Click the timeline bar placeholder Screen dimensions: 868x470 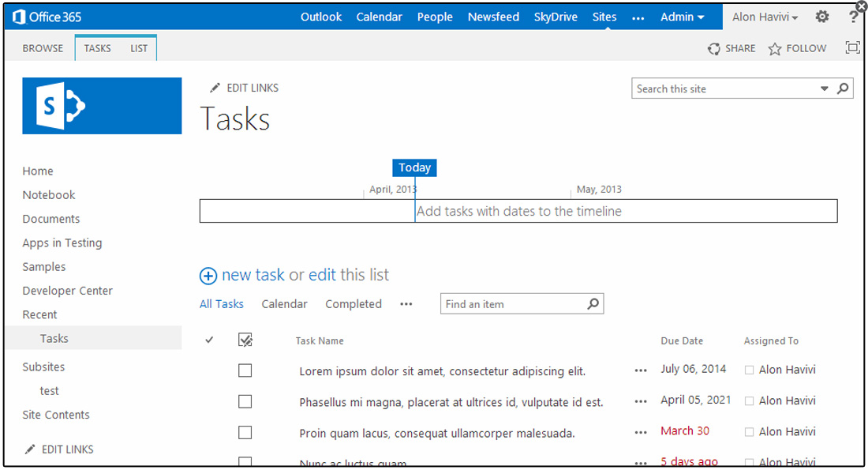[x=518, y=211]
